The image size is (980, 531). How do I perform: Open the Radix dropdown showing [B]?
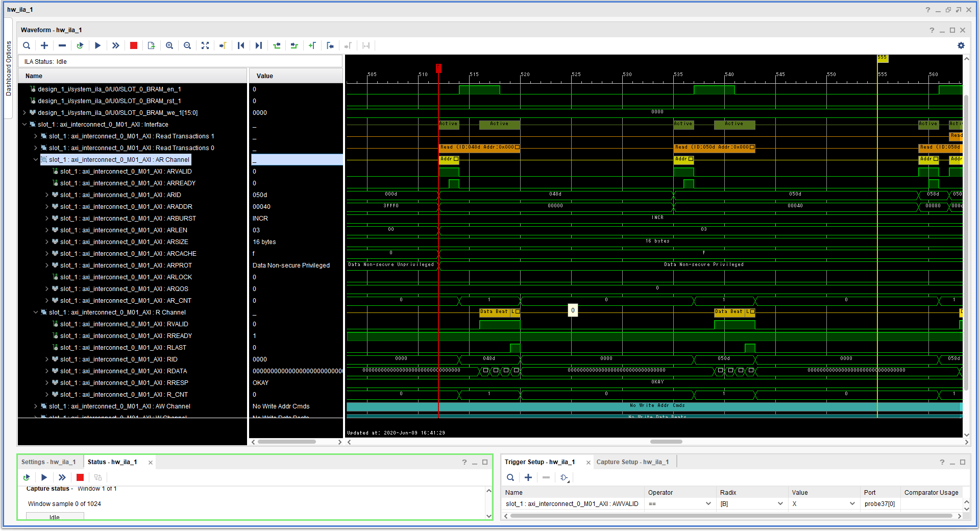click(780, 504)
